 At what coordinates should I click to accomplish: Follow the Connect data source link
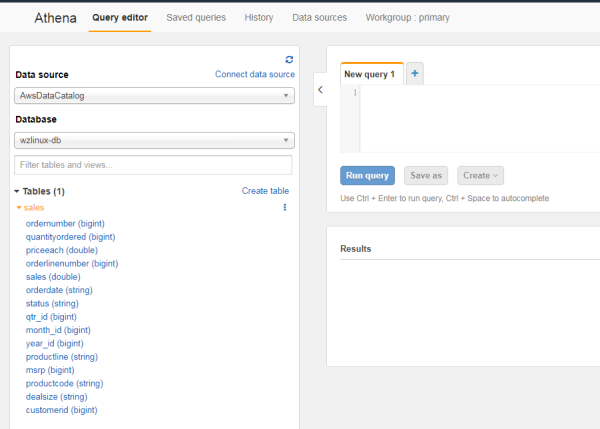point(255,75)
